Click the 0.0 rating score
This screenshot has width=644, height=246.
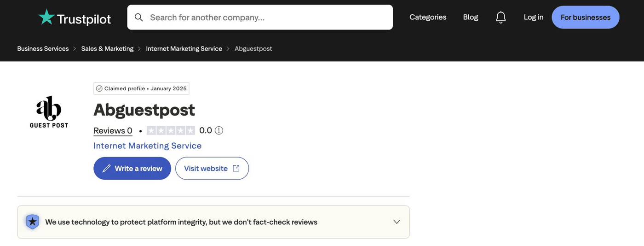(206, 130)
